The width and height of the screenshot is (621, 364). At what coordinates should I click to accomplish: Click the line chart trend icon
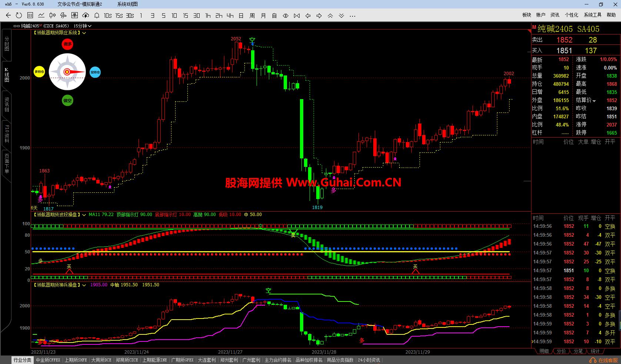pos(41,16)
